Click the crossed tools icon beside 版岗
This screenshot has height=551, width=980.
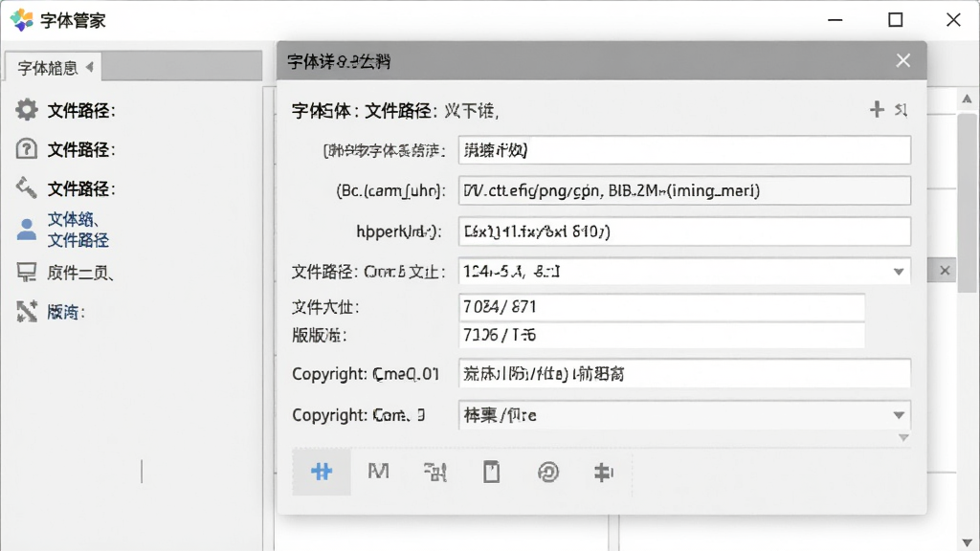26,311
